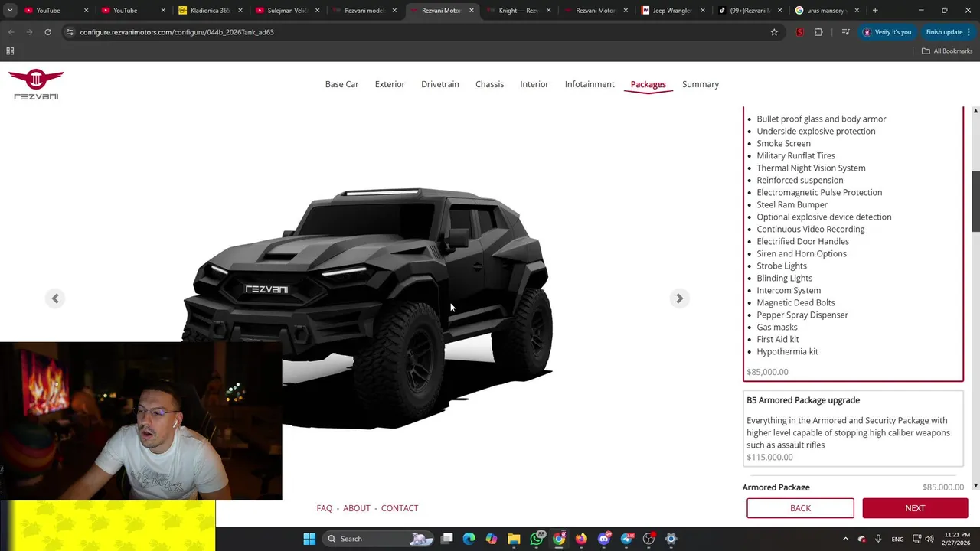Viewport: 980px width, 551px height.
Task: Select the B5 Armored Package upgrade option
Action: [x=853, y=429]
